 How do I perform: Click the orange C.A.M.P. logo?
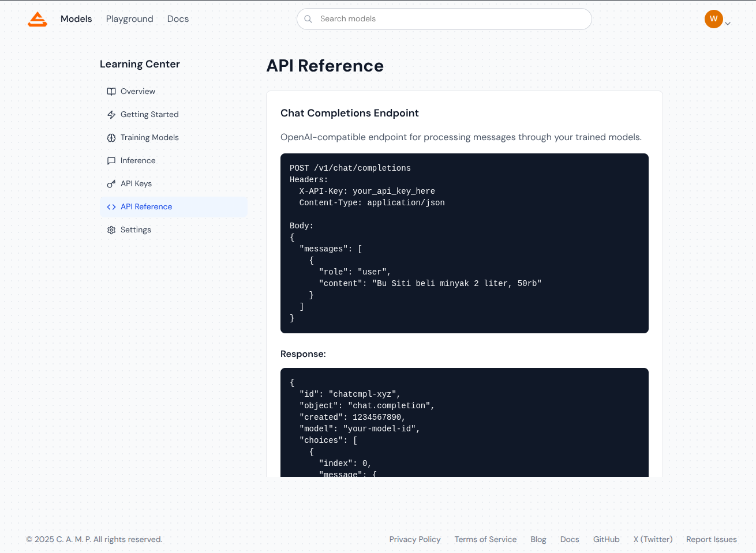(38, 19)
